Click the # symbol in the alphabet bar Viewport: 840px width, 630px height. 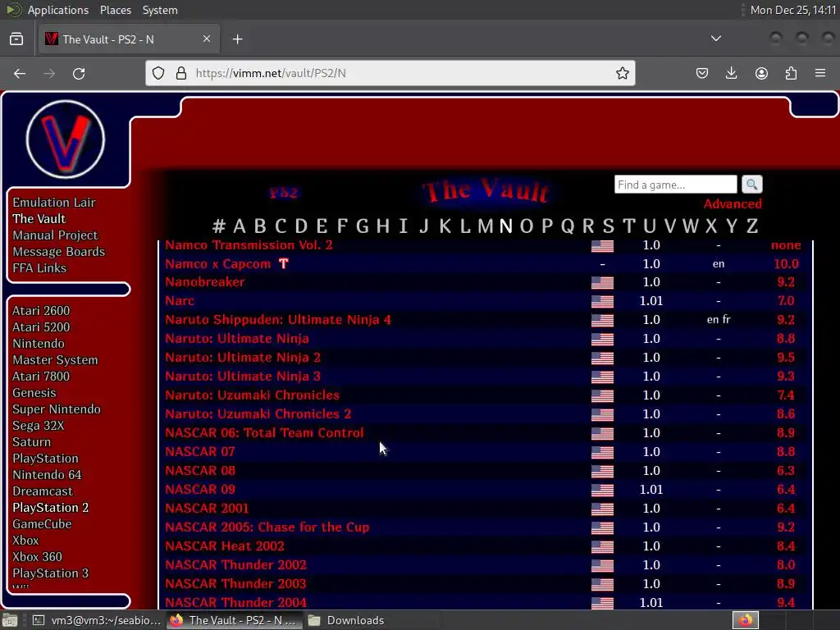tap(218, 226)
